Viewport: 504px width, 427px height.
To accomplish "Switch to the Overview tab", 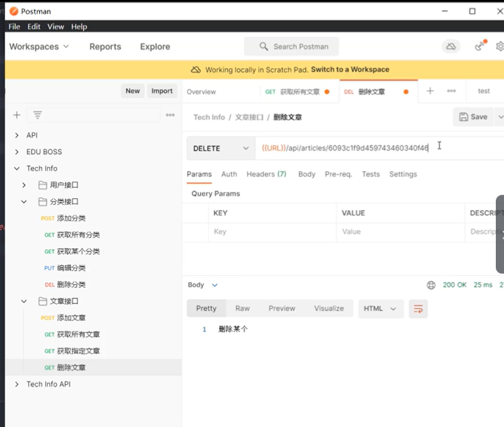I will point(201,92).
